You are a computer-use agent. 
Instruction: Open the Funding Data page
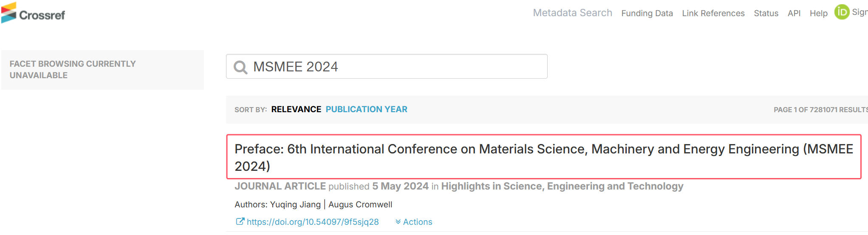tap(647, 13)
